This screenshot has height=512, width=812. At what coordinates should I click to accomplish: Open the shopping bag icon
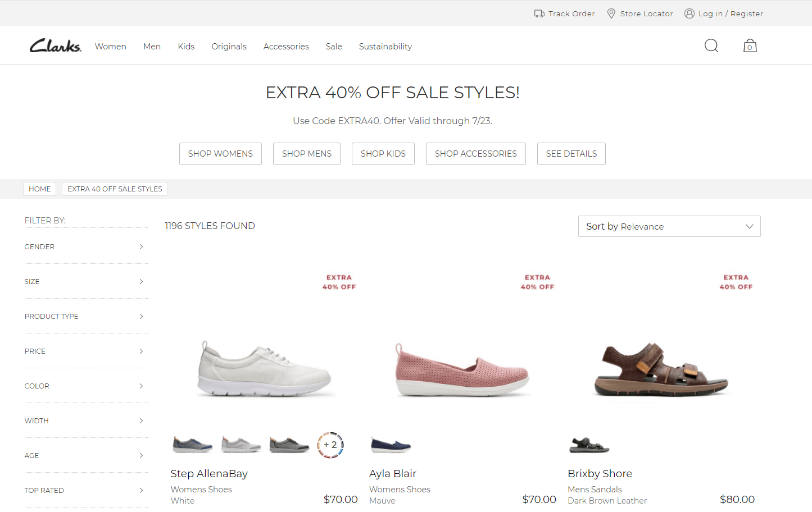click(750, 46)
